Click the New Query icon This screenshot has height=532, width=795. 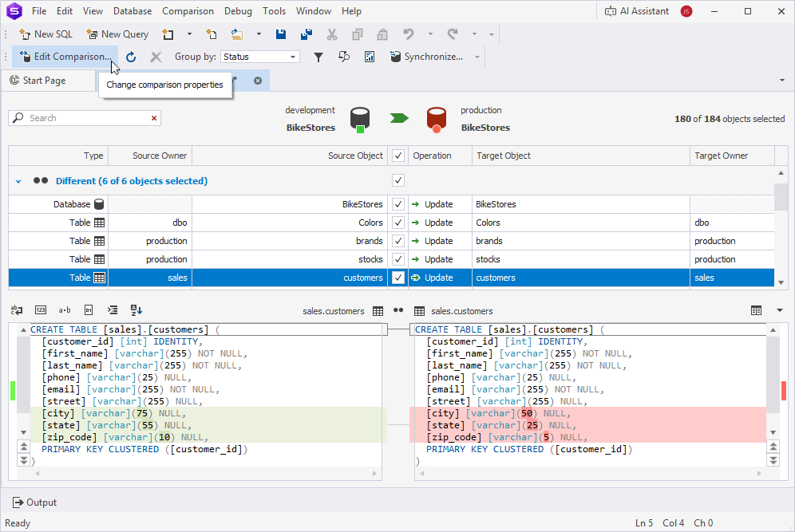point(117,33)
